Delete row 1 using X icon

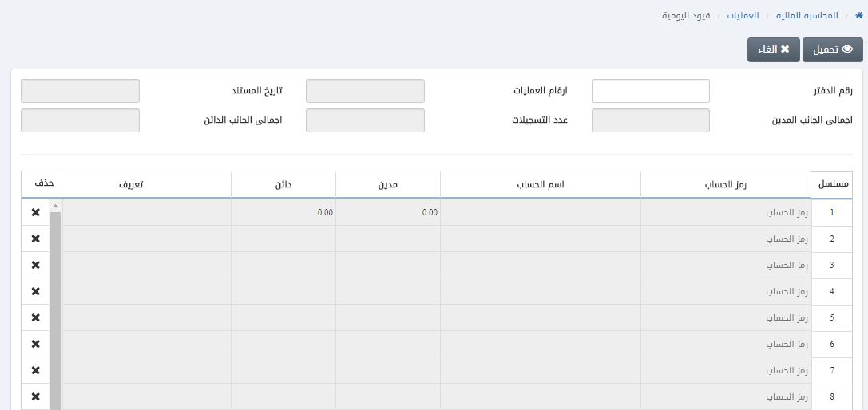(35, 213)
